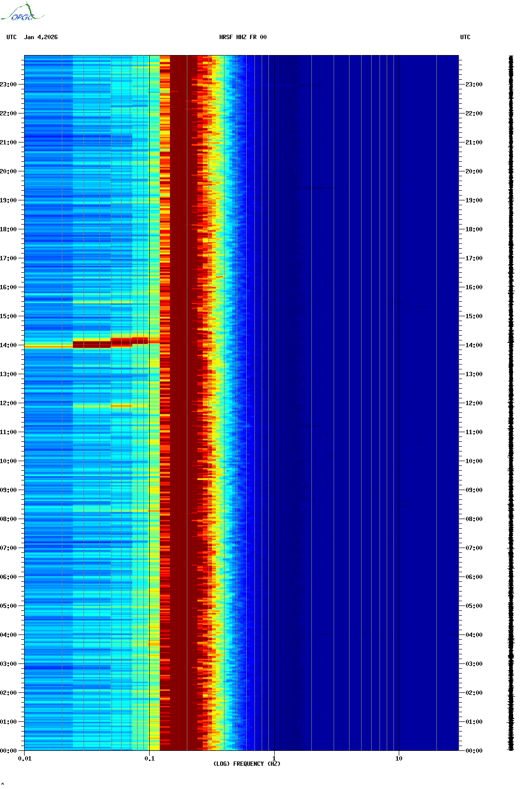Viewport: 532px width, 789px height.
Task: Click the dark red low-frequency event near 14:00
Action: (92, 344)
